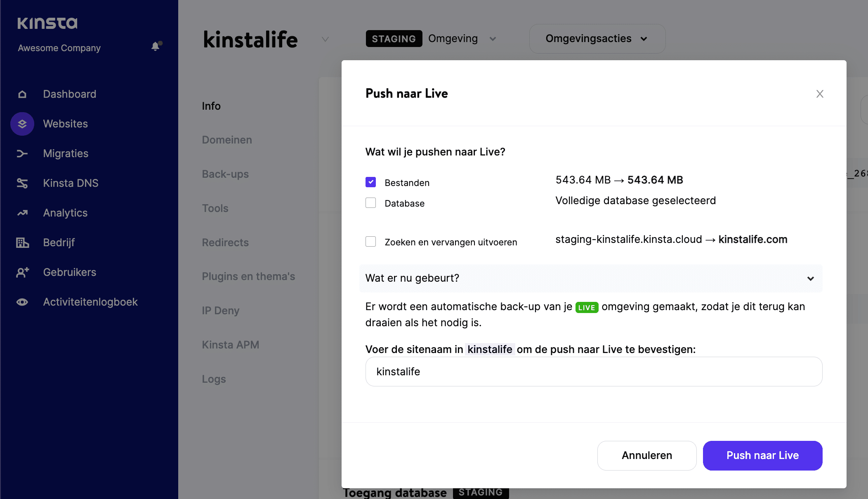Open Bedrijf settings
This screenshot has width=868, height=499.
click(59, 242)
